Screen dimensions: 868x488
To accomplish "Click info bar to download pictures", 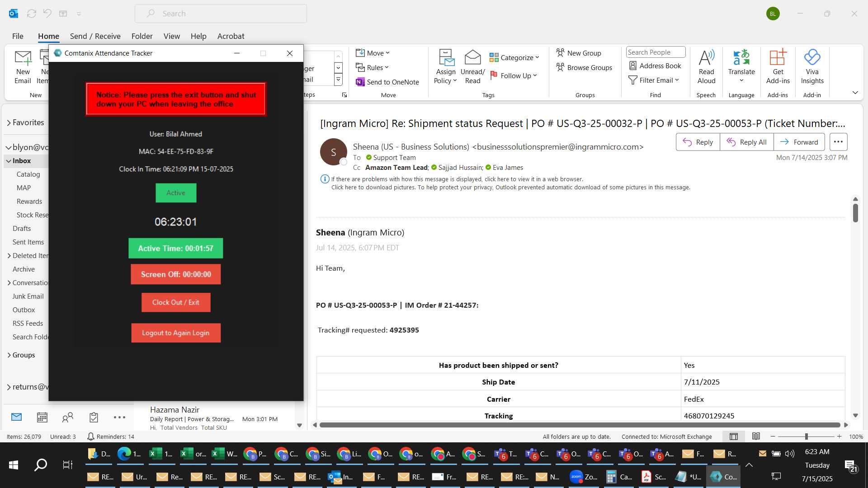I will [x=511, y=187].
